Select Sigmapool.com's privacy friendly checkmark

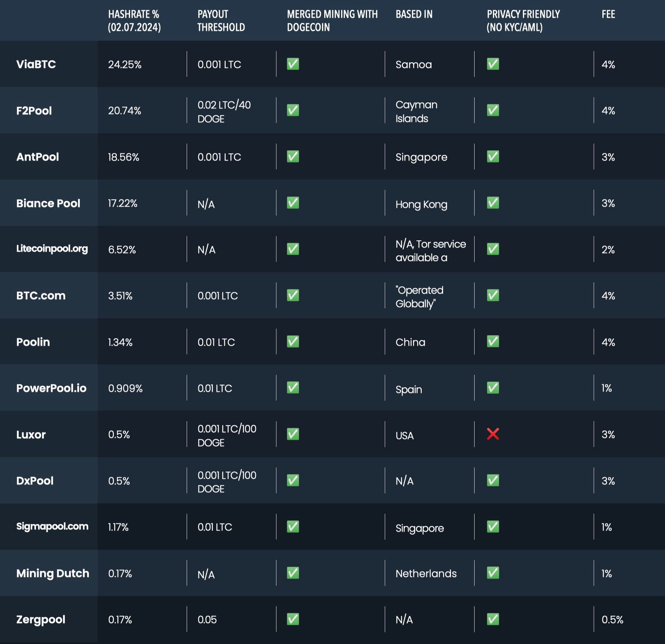[x=493, y=527]
